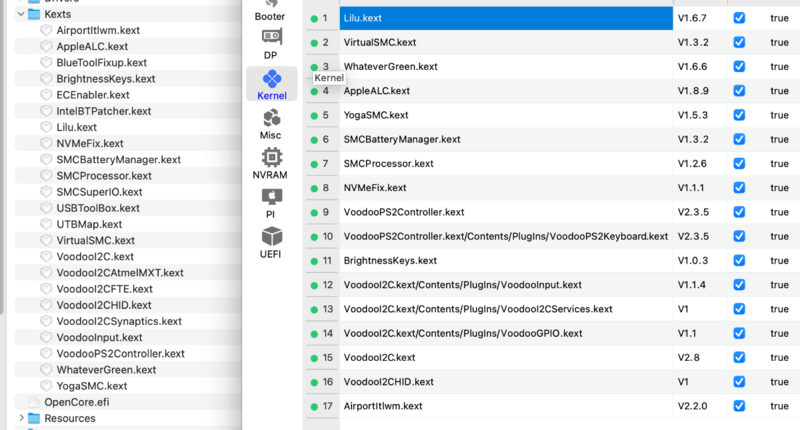Viewport: 800px width, 430px height.
Task: Toggle WhateverGreen.kext enabled checkbox
Action: (739, 66)
